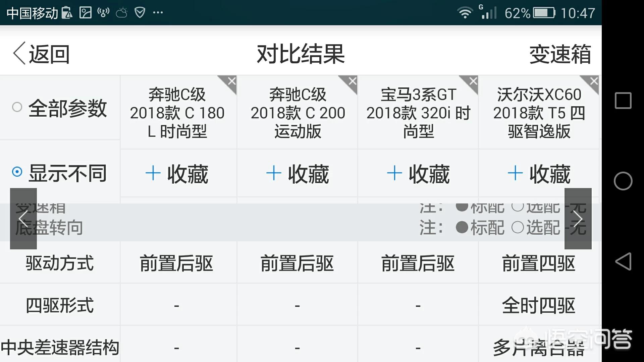Tap the weather cloud notification icon
The image size is (644, 362).
[121, 13]
